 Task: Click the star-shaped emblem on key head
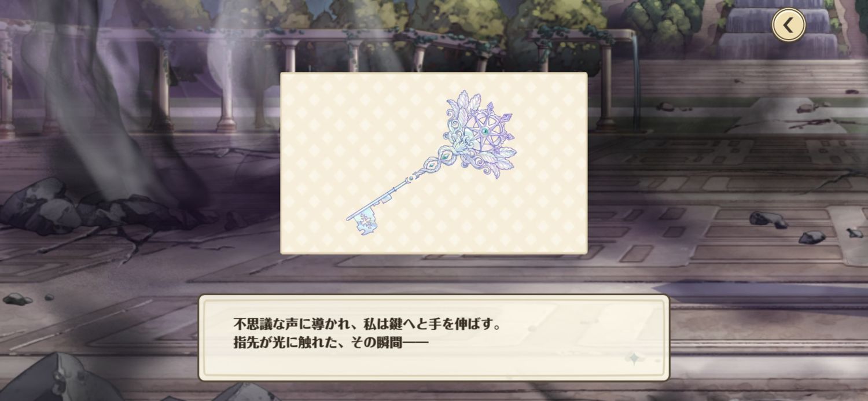[x=486, y=131]
